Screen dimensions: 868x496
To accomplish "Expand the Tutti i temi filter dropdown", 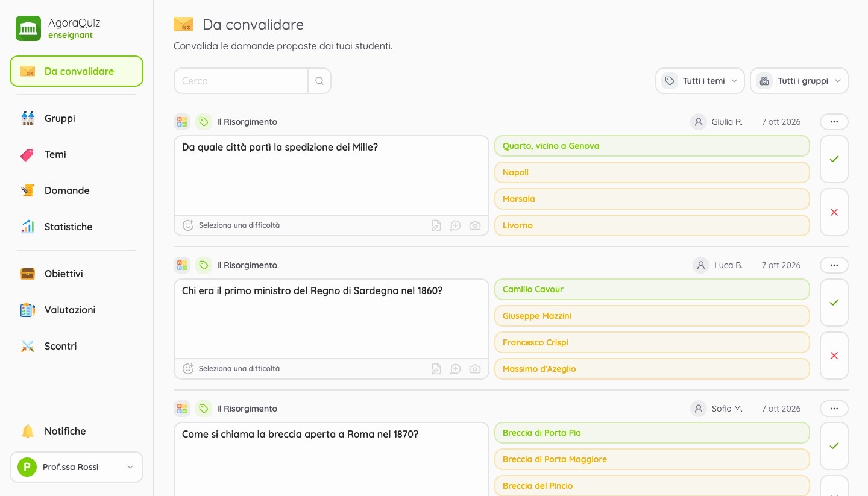I will point(700,81).
